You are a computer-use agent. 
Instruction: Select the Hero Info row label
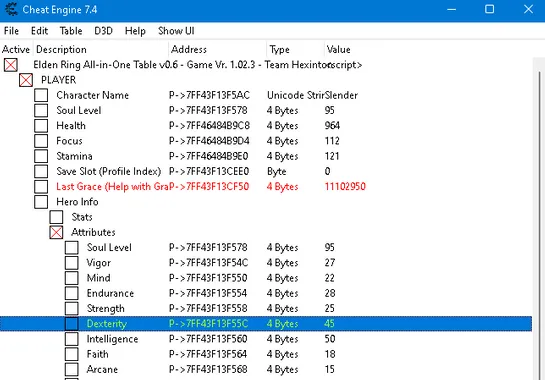77,202
